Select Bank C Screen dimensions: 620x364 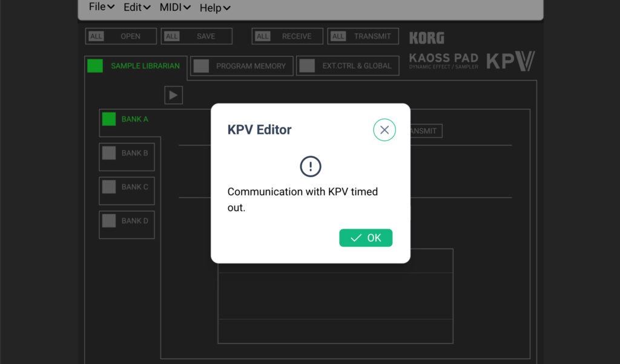tap(127, 187)
